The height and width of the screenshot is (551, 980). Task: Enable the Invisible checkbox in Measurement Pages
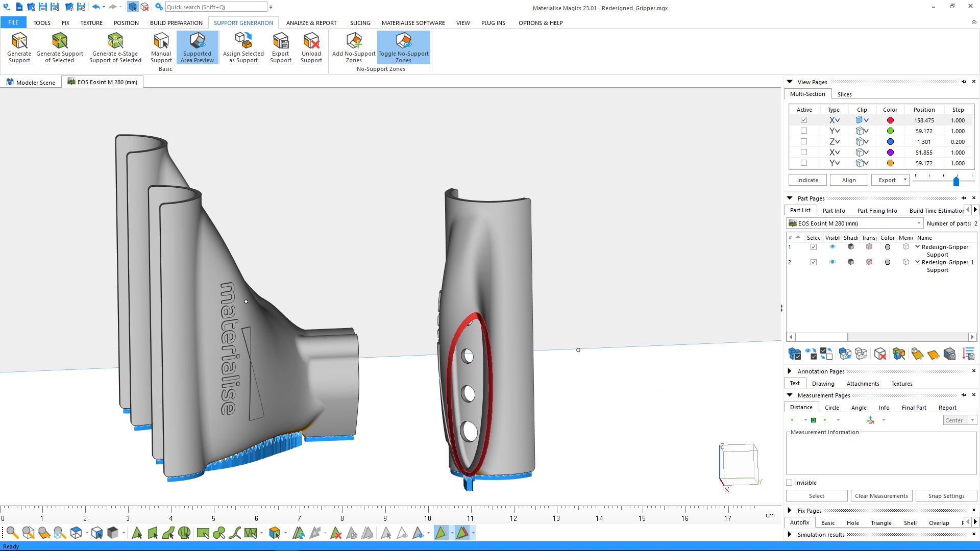[790, 482]
